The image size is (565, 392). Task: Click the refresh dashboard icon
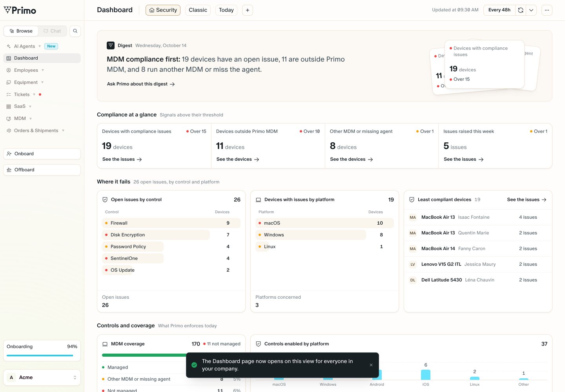[521, 10]
